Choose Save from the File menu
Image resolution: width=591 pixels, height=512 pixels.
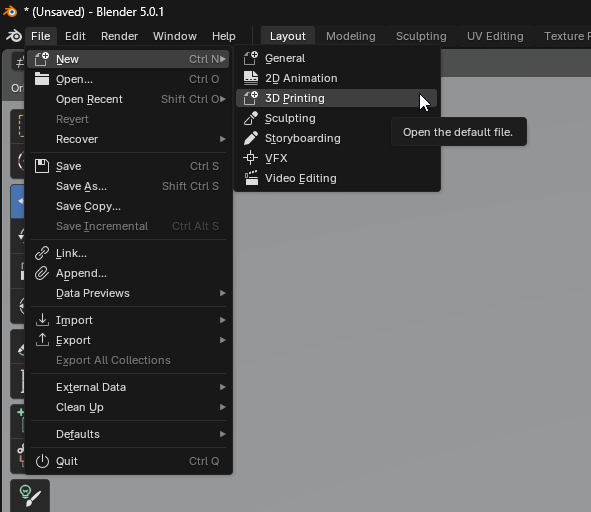pyautogui.click(x=128, y=166)
